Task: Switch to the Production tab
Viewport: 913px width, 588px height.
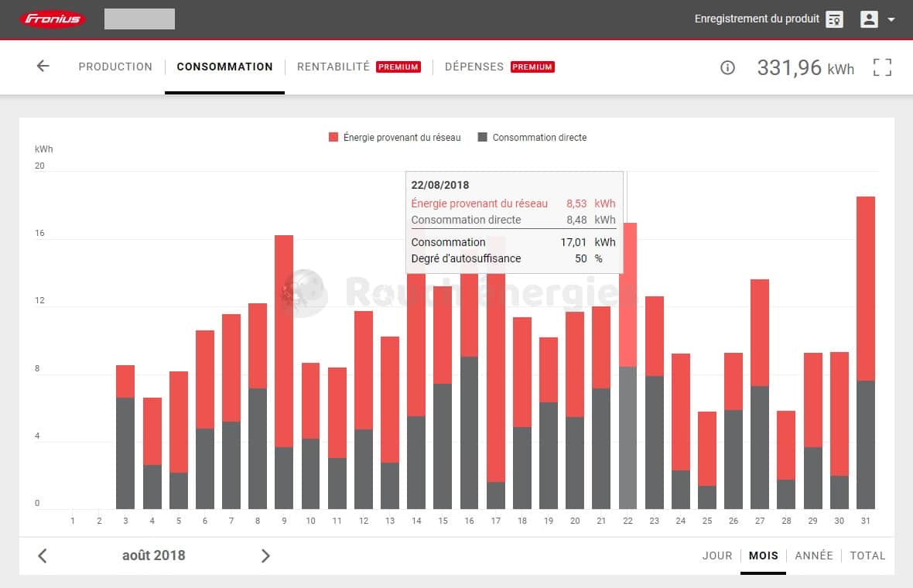Action: pyautogui.click(x=115, y=67)
